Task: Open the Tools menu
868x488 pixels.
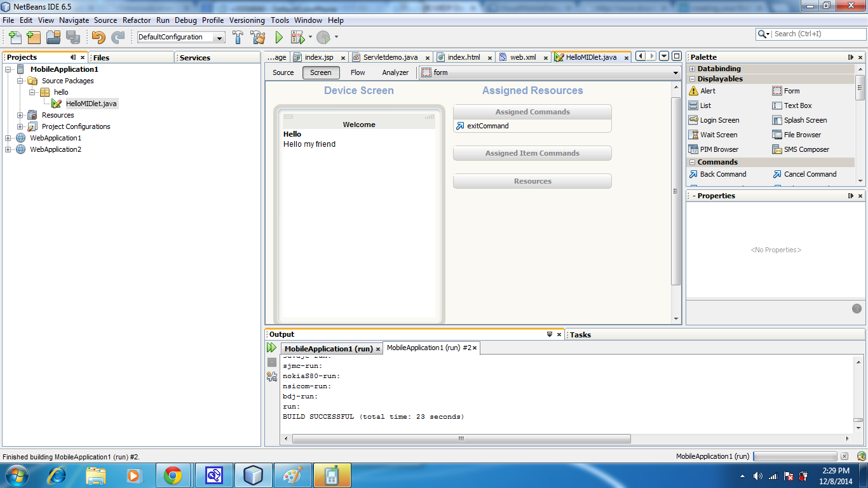Action: point(280,20)
